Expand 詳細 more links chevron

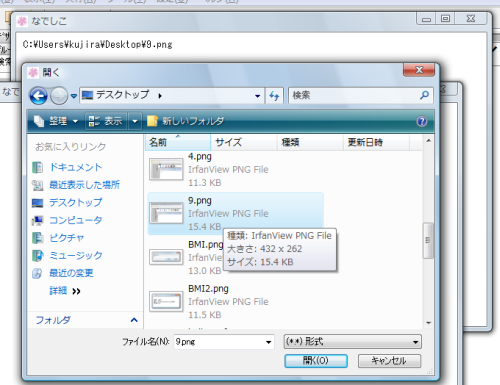coord(76,291)
